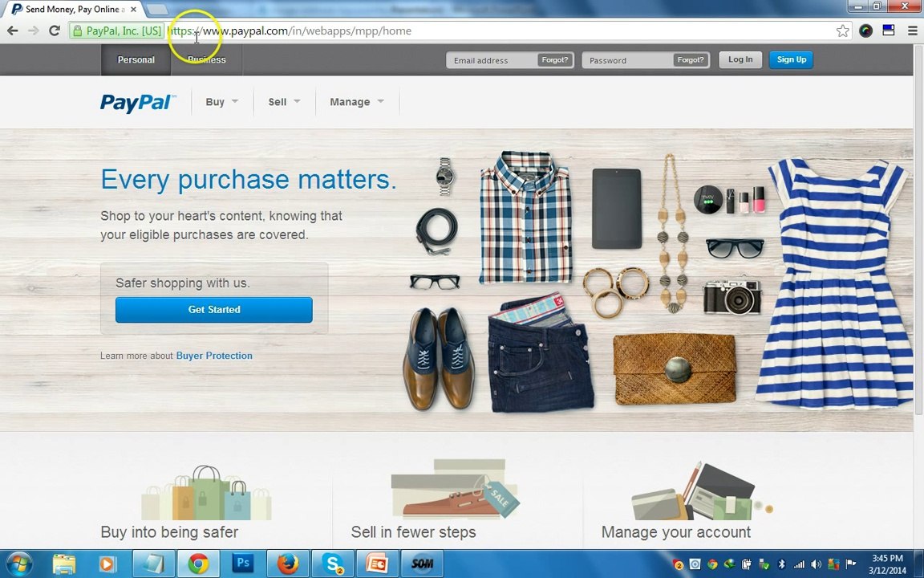Image resolution: width=924 pixels, height=578 pixels.
Task: Launch Windows Media Player from the taskbar
Action: (107, 564)
